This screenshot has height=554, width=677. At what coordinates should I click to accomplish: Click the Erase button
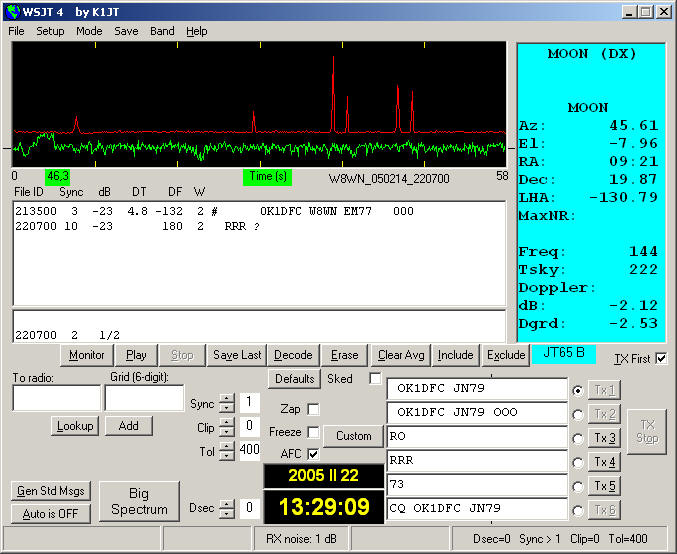pyautogui.click(x=344, y=355)
